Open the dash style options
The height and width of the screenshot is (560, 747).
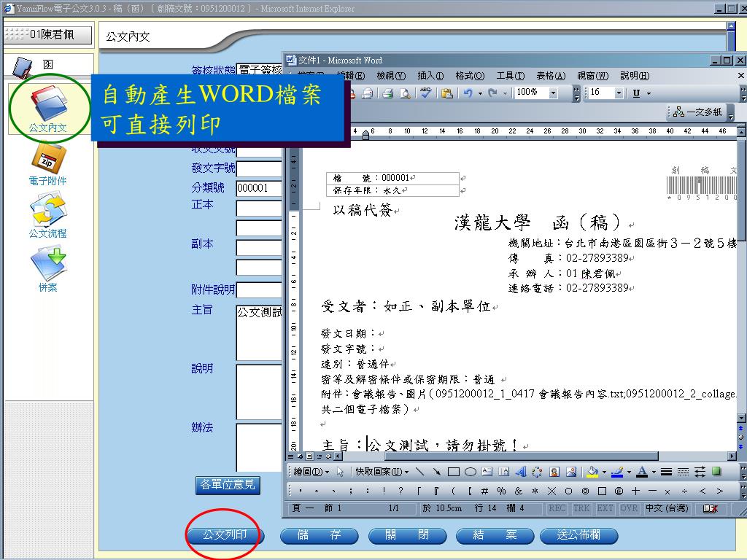tap(683, 472)
